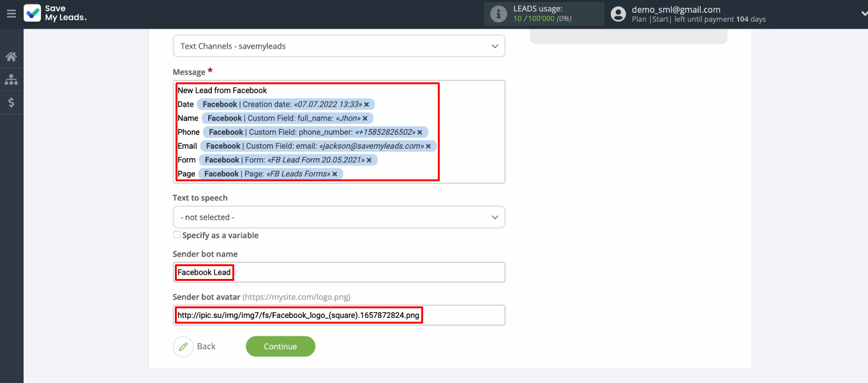Open the Home sidebar icon
Image resolution: width=868 pixels, height=383 pixels.
[x=11, y=57]
